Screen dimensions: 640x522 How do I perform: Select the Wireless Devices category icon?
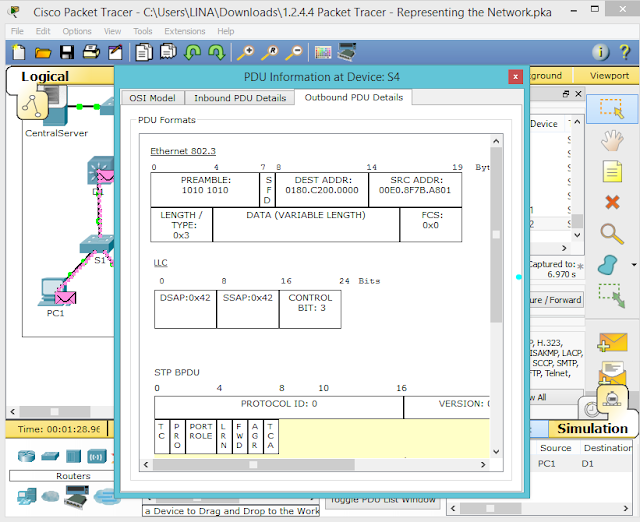tap(96, 456)
